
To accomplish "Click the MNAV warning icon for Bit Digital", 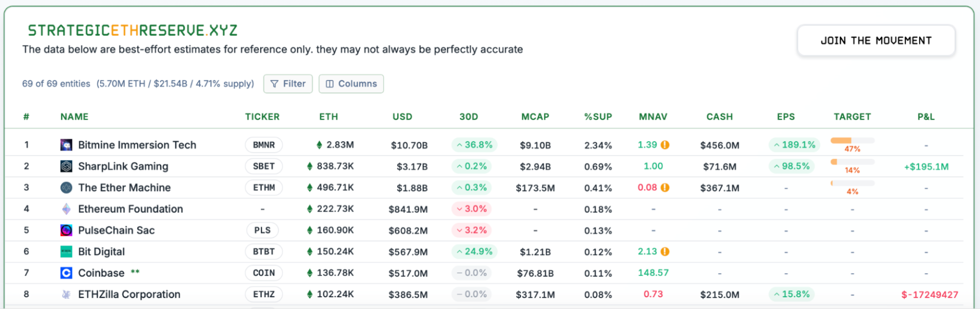I will point(665,252).
